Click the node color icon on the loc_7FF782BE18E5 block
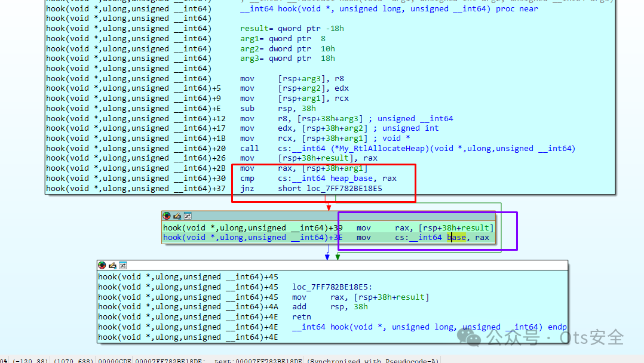Image resolution: width=644 pixels, height=363 pixels. coord(102,265)
